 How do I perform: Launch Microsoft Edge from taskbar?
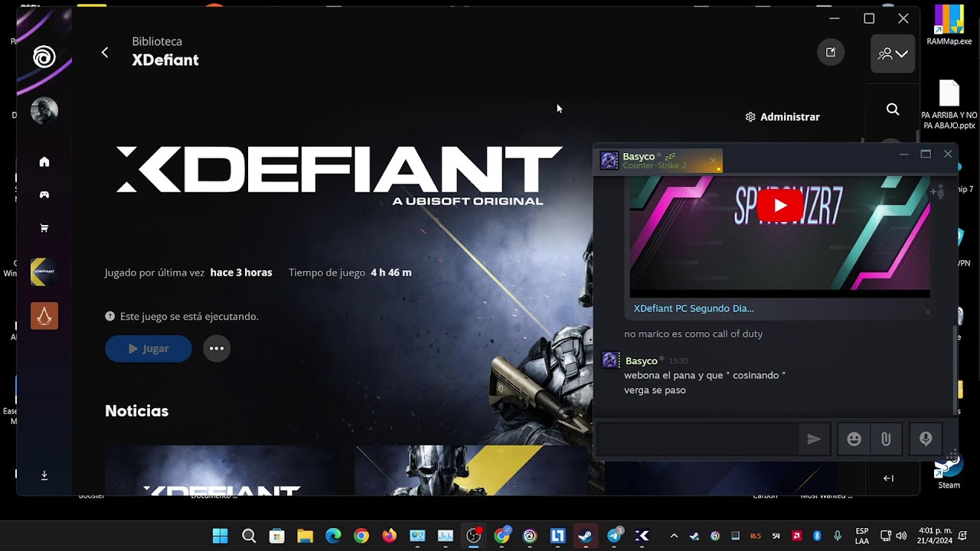[x=333, y=536]
